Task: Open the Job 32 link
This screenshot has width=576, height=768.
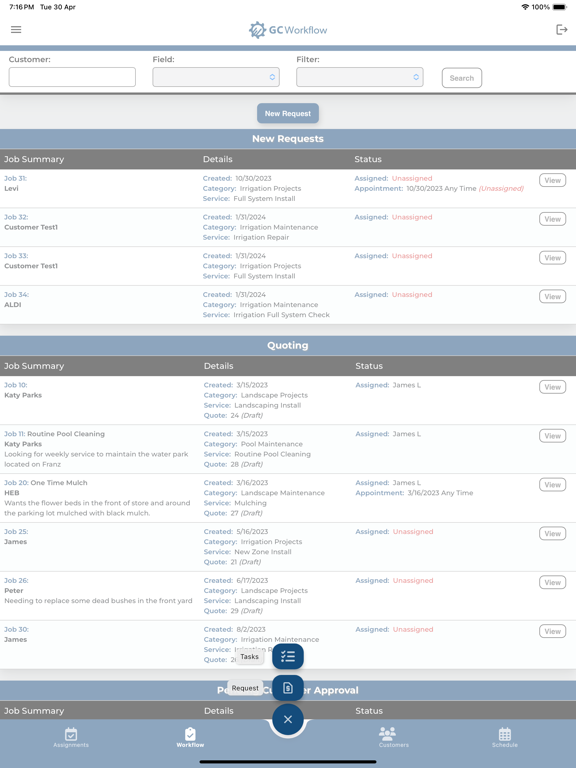Action: click(16, 217)
